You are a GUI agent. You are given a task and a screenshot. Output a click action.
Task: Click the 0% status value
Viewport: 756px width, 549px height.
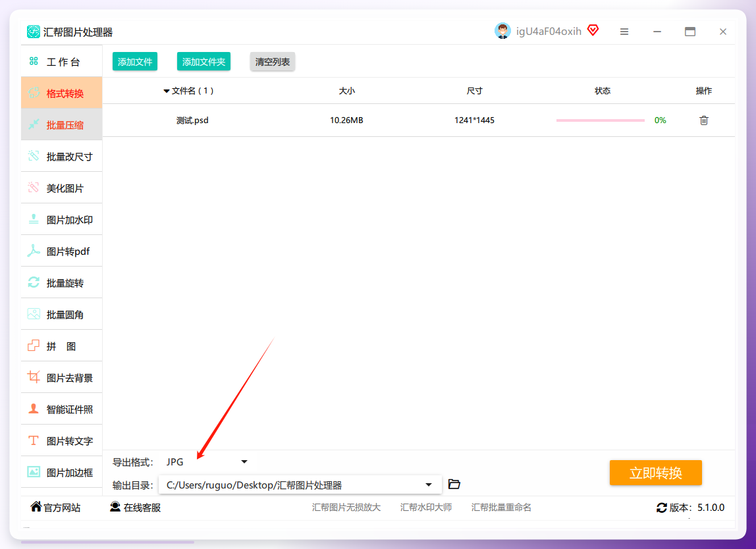coord(660,120)
